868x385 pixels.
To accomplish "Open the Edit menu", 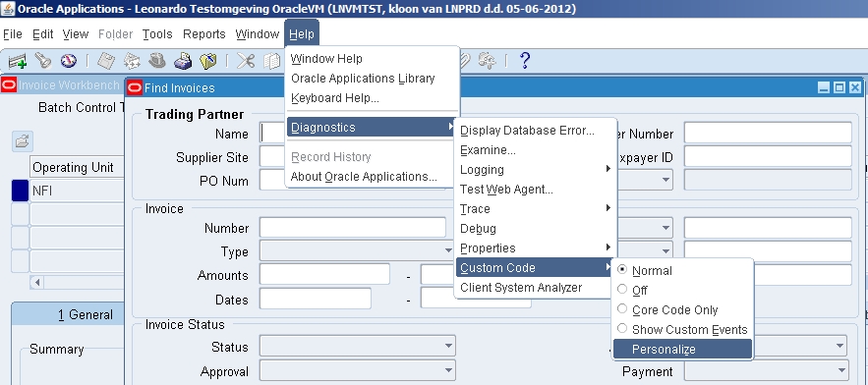I will coord(42,34).
